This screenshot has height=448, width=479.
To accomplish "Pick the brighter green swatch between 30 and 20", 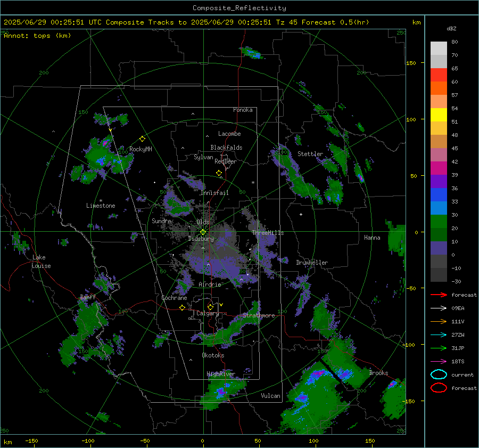I will (439, 222).
